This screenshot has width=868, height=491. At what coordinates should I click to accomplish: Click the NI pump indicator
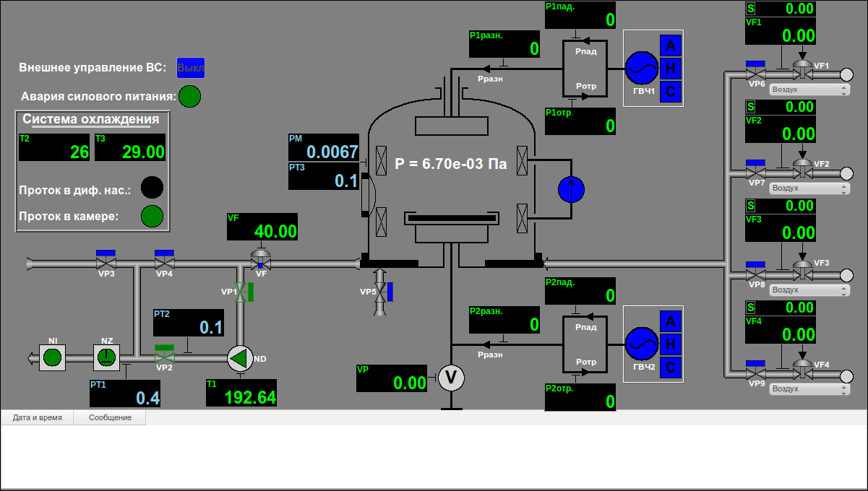(x=52, y=357)
